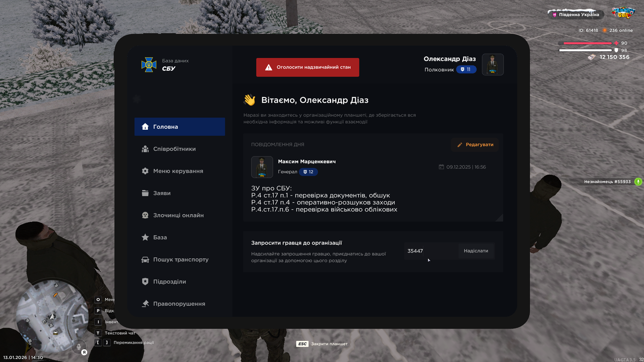Click Олександр Діаз profile avatar

(493, 64)
